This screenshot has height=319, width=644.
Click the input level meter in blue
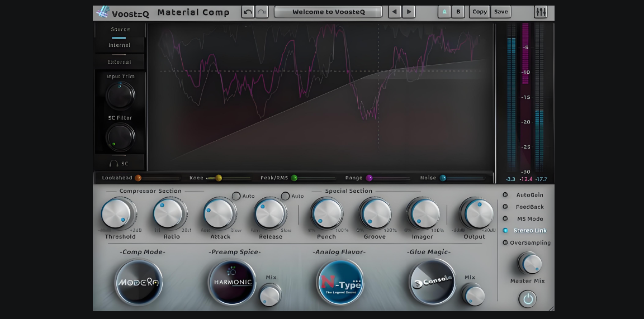point(511,98)
